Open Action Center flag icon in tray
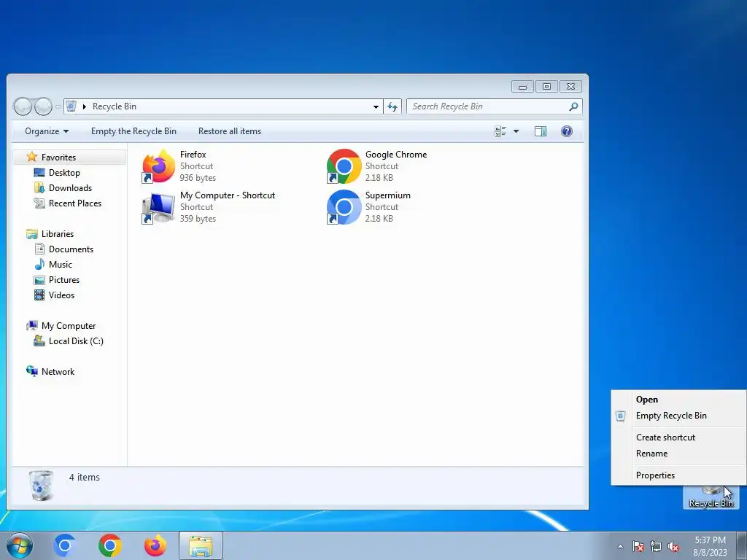747x560 pixels. tap(638, 546)
